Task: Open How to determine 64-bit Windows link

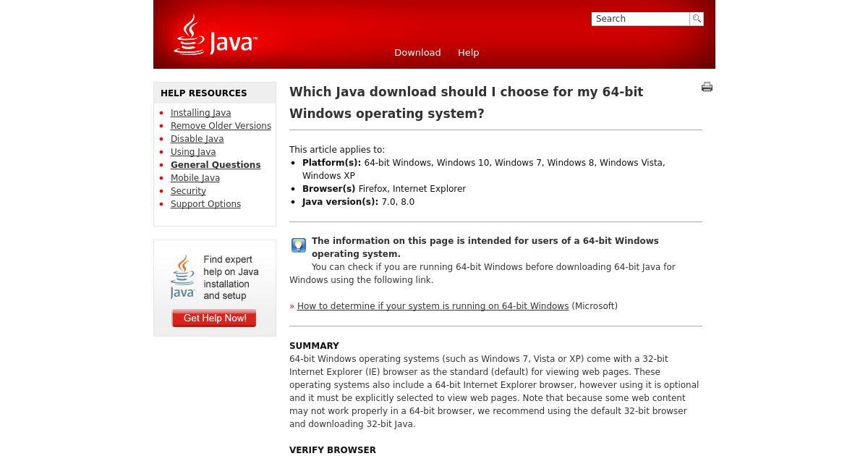Action: coord(433,306)
